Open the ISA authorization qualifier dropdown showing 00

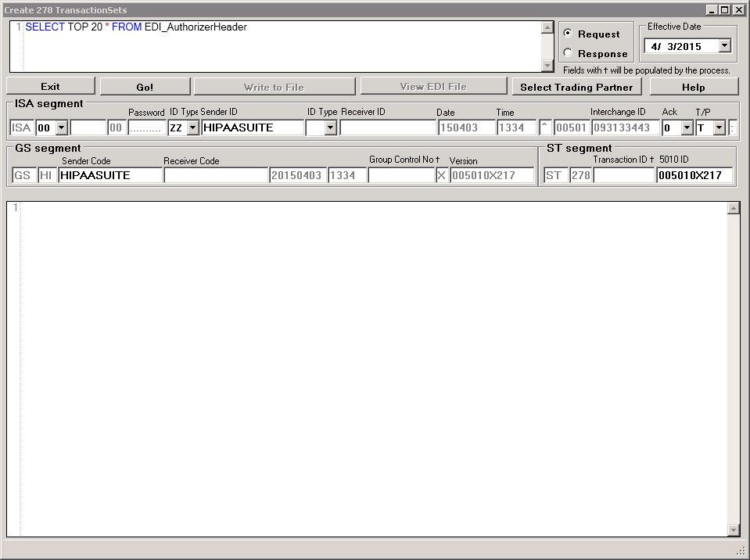click(60, 127)
